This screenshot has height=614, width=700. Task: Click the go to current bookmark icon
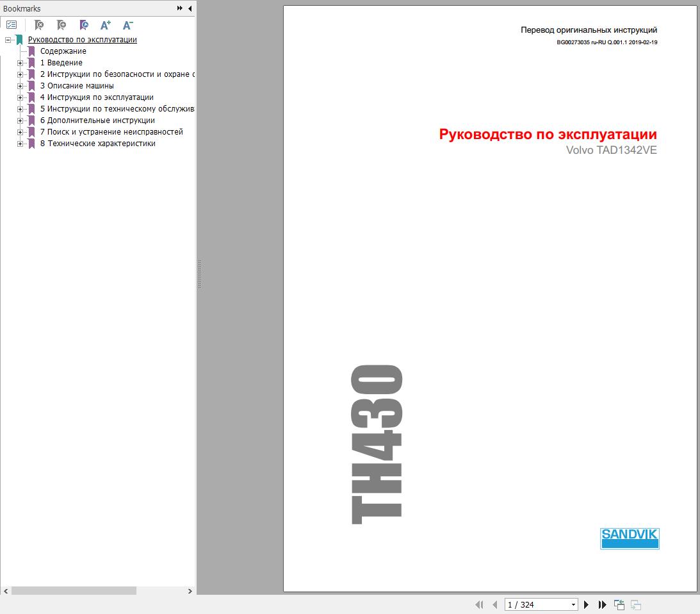point(84,25)
